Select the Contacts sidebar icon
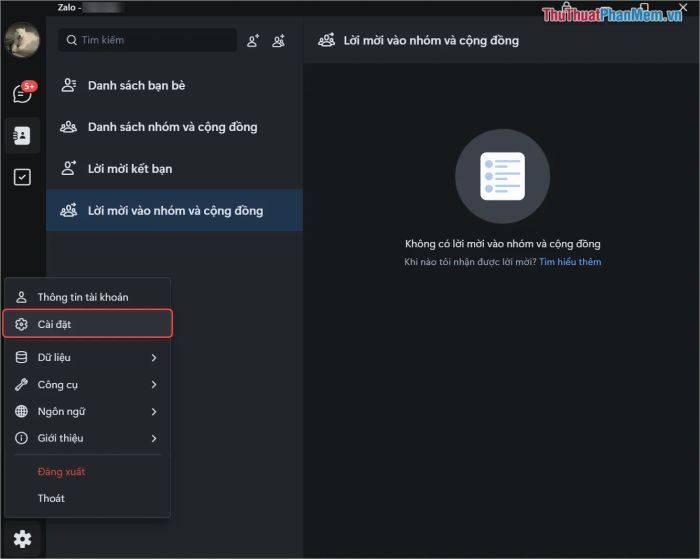 [x=22, y=136]
